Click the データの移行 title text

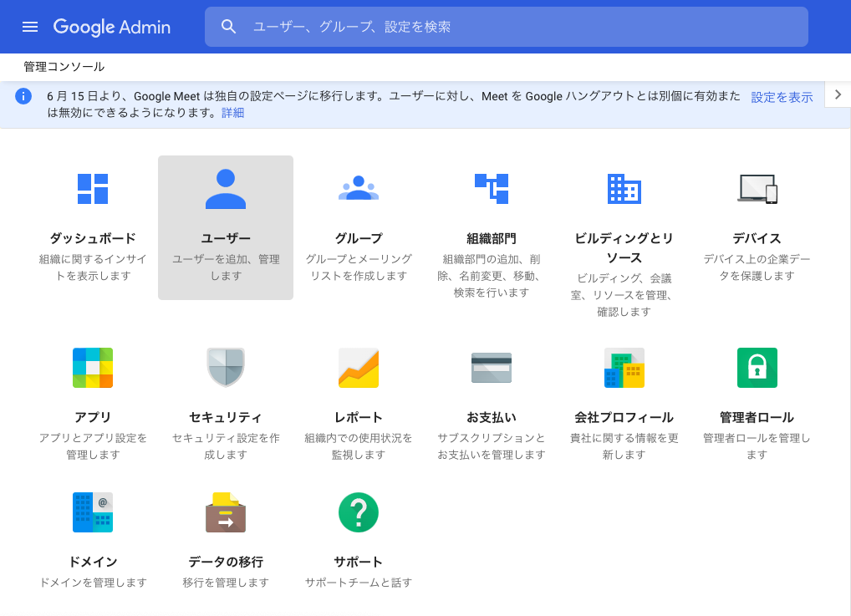click(x=226, y=562)
